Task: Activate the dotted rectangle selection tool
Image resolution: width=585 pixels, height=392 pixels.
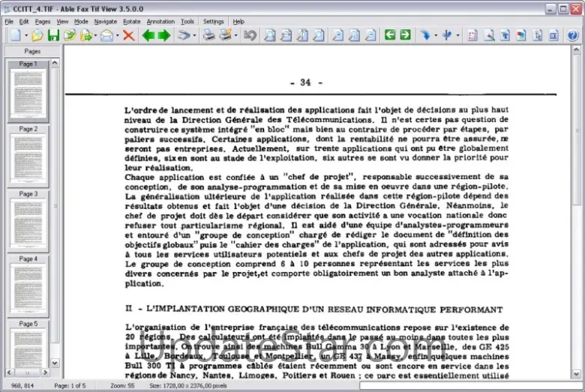Action: click(472, 35)
